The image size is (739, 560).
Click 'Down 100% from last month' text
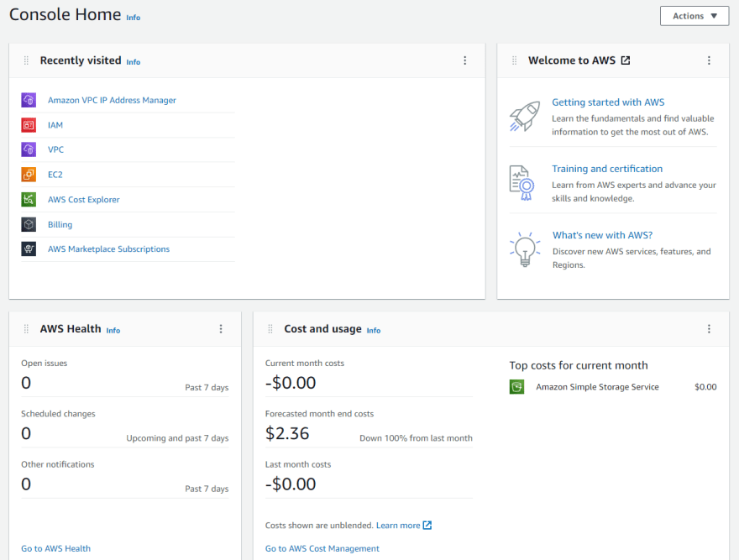click(x=416, y=438)
